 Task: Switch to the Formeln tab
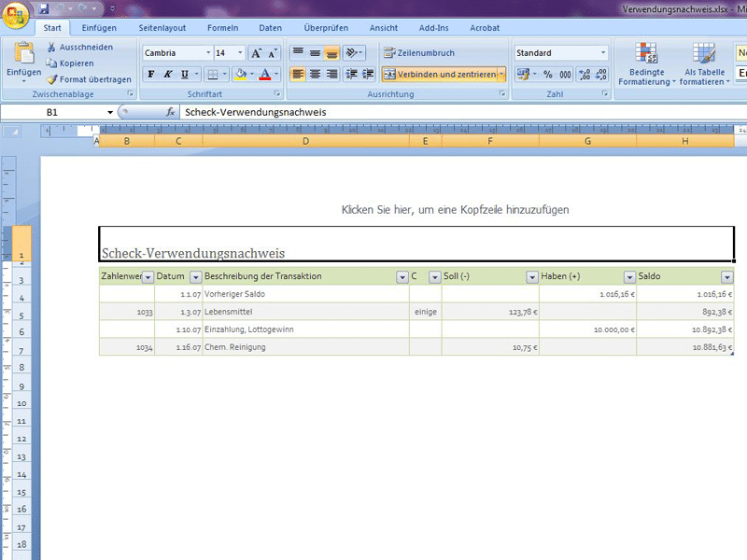coord(222,28)
